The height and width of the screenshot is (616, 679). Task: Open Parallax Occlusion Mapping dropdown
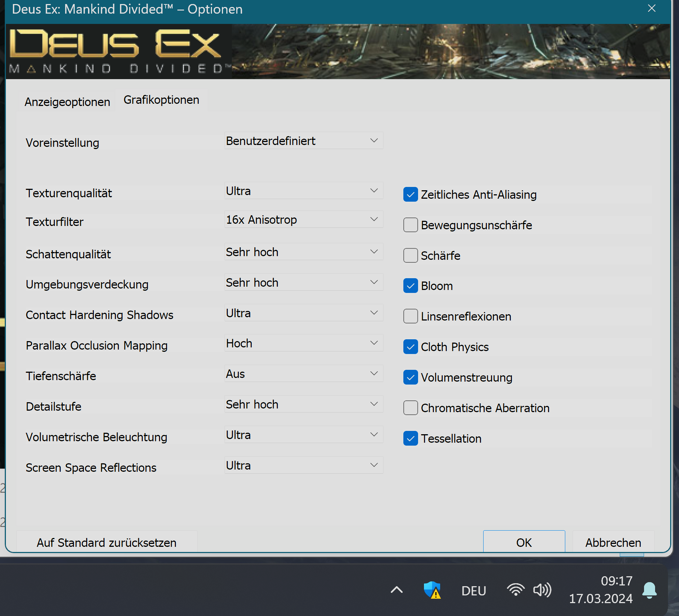(304, 343)
